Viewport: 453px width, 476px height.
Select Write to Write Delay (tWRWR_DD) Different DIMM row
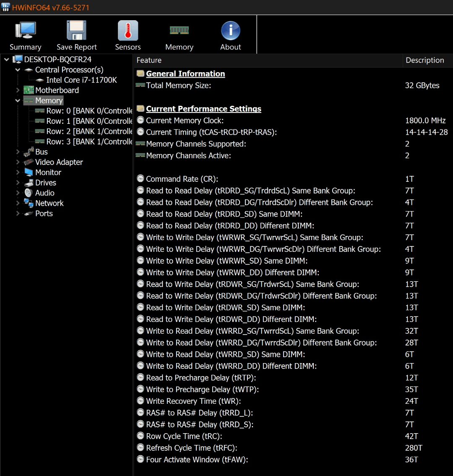294,272
